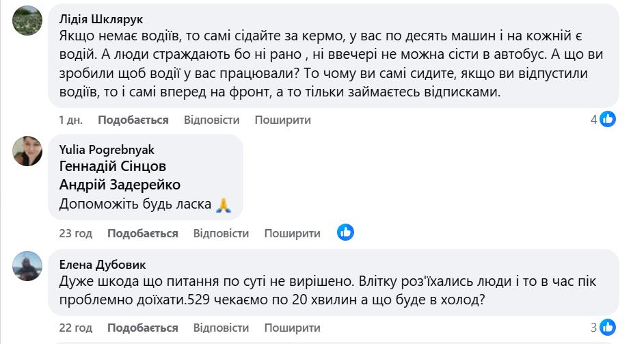Image resolution: width=644 pixels, height=344 pixels.
Task: Like Лідія Шклярук's comment via Подобається
Action: click(133, 120)
